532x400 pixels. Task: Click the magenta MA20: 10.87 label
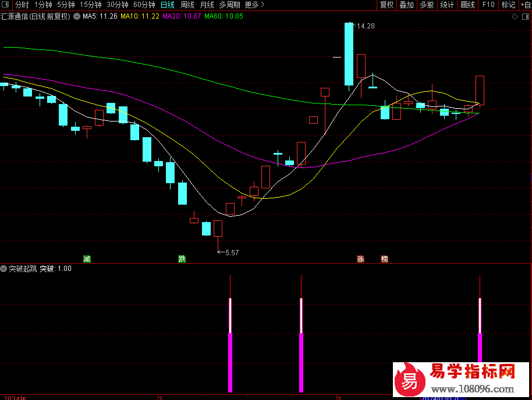click(182, 16)
